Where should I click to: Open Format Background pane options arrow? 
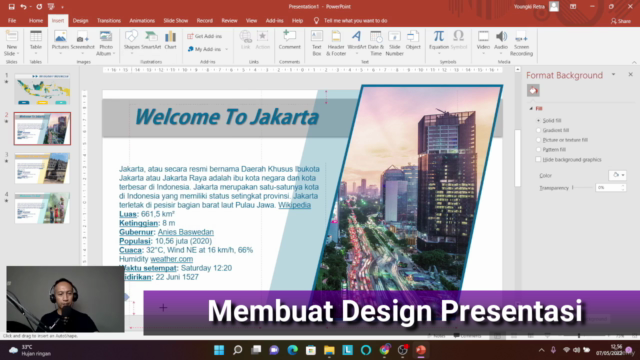click(x=613, y=75)
